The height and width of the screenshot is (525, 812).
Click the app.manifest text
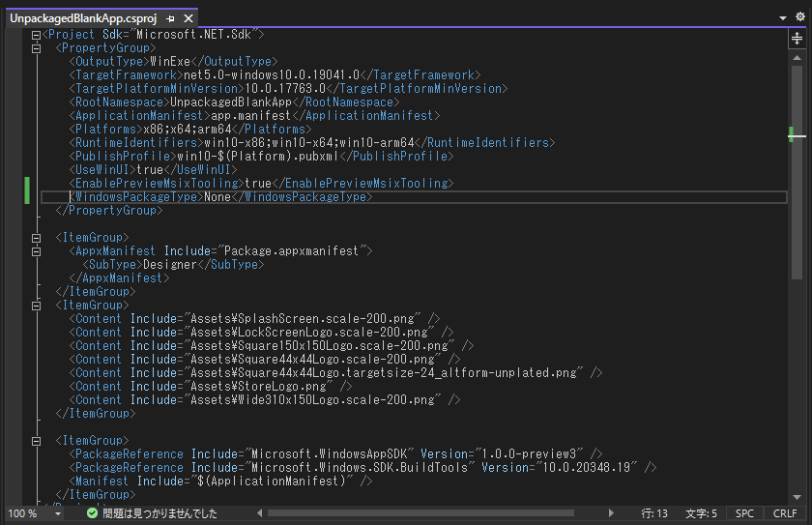pyautogui.click(x=250, y=115)
